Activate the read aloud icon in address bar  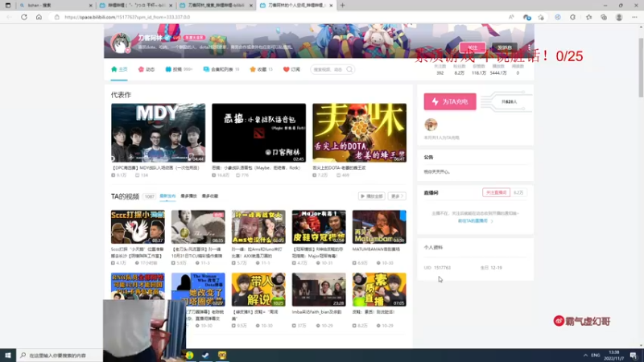[511, 17]
